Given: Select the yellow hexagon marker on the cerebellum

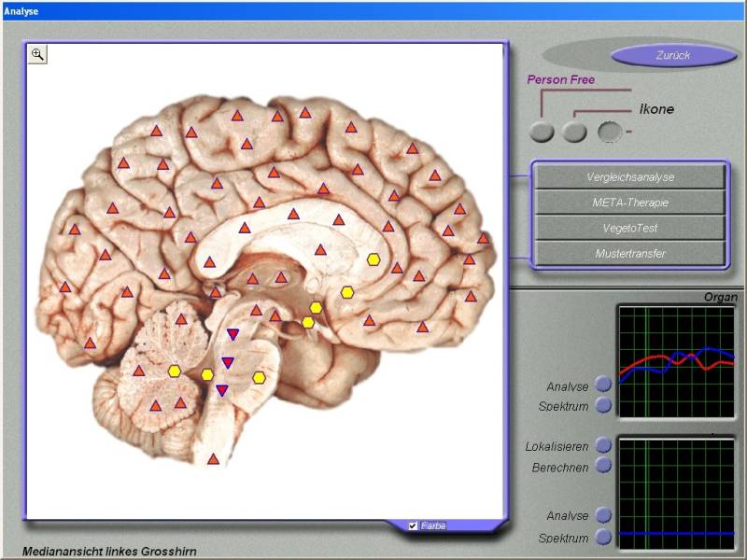Looking at the screenshot, I should 175,371.
